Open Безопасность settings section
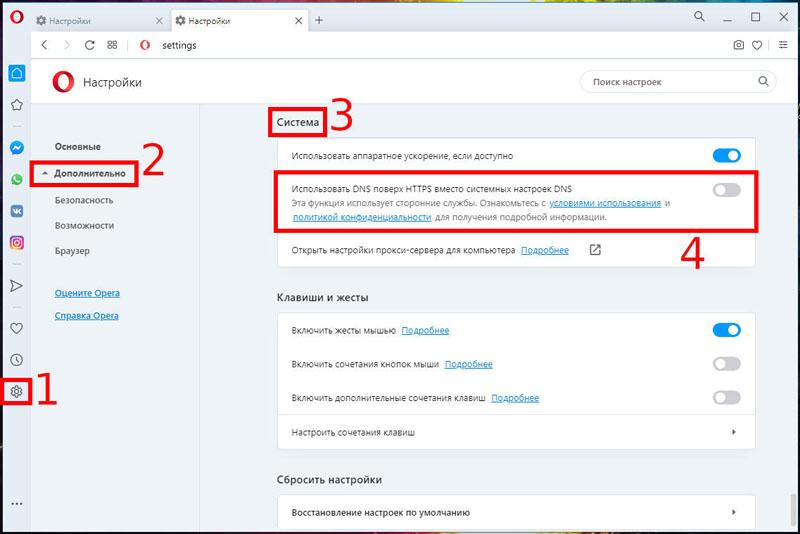Screen dimensions: 800x534 click(x=84, y=200)
